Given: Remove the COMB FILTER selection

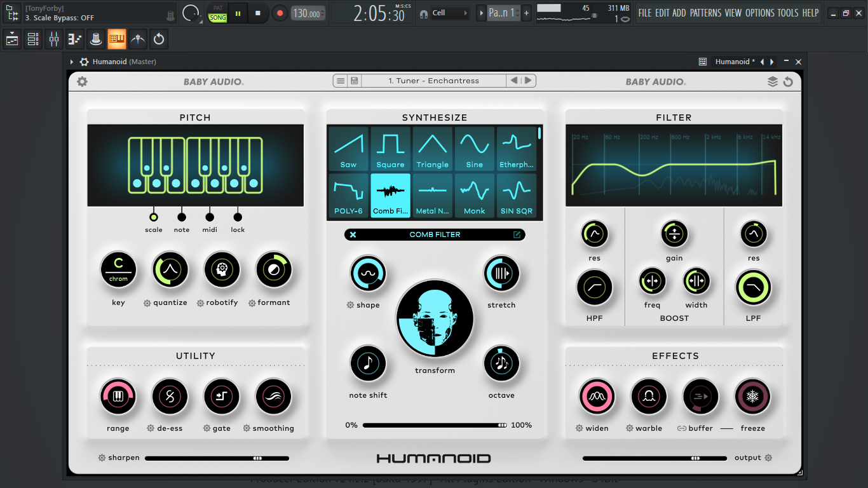Looking at the screenshot, I should (353, 234).
